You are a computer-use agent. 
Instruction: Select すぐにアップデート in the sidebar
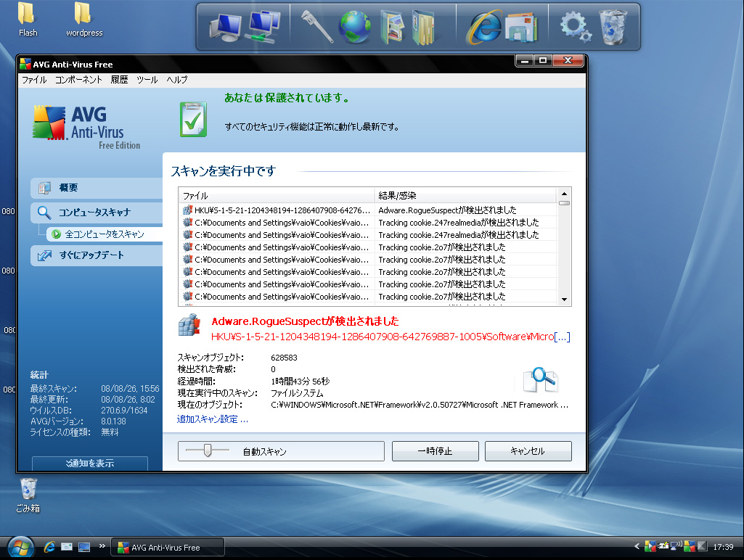(x=97, y=255)
